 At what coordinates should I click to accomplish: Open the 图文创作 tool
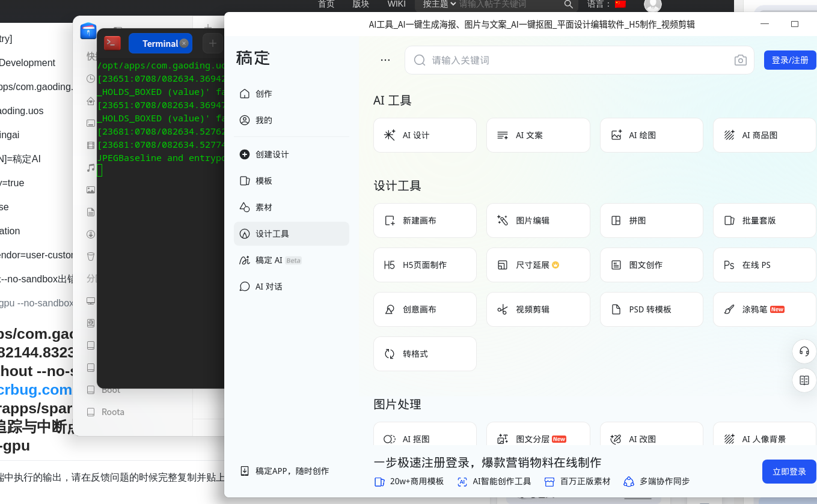click(x=652, y=265)
